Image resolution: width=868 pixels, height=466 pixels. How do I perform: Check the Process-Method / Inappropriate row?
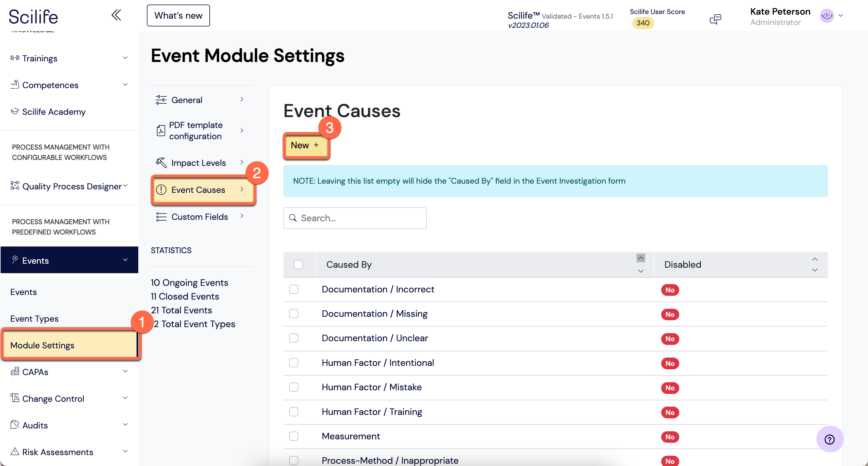294,460
